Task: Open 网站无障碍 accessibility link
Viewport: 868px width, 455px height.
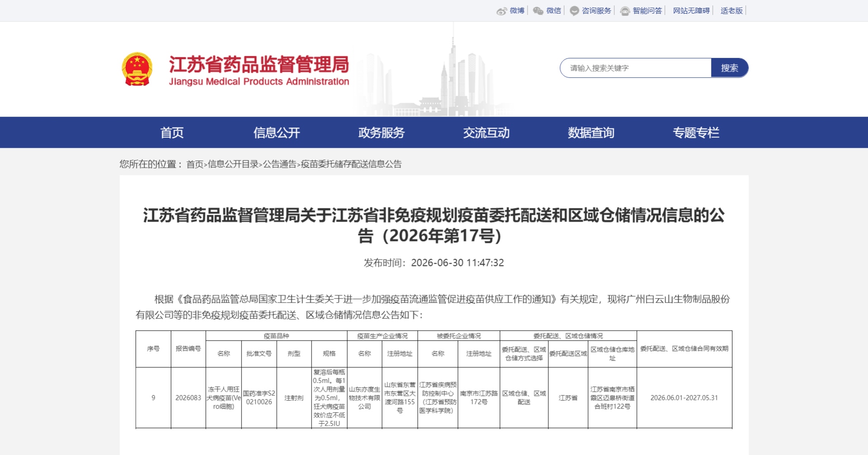Action: 691,10
